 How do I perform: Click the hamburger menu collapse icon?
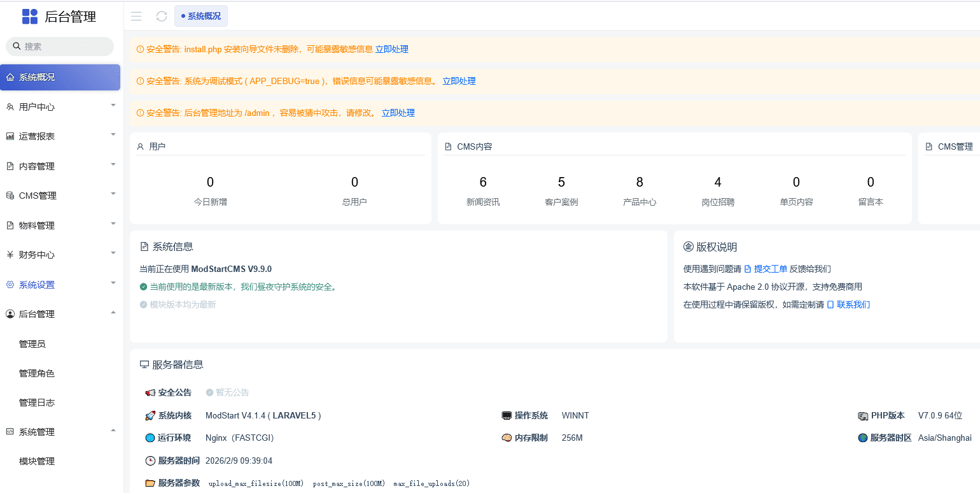pos(136,17)
